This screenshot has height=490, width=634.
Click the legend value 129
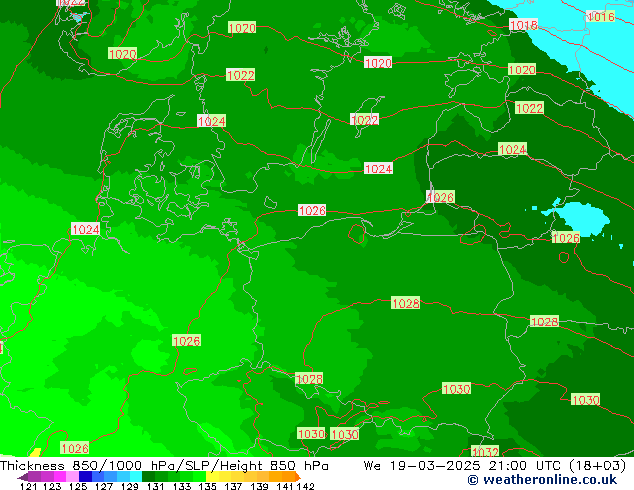(130, 486)
